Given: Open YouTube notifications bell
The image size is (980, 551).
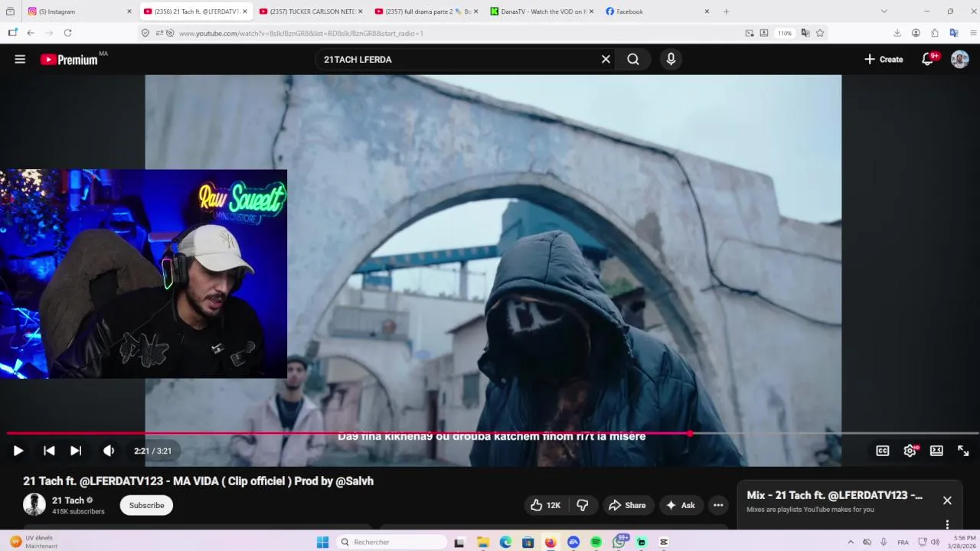Looking at the screenshot, I should tap(928, 59).
